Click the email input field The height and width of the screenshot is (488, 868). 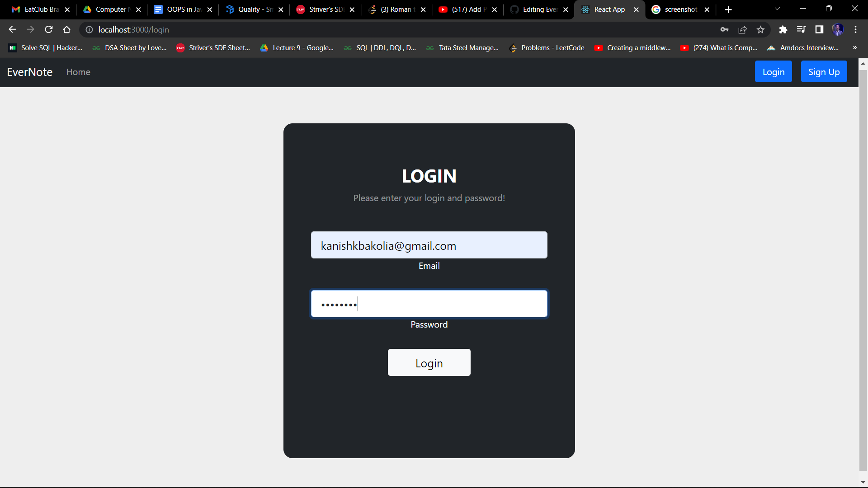(429, 245)
